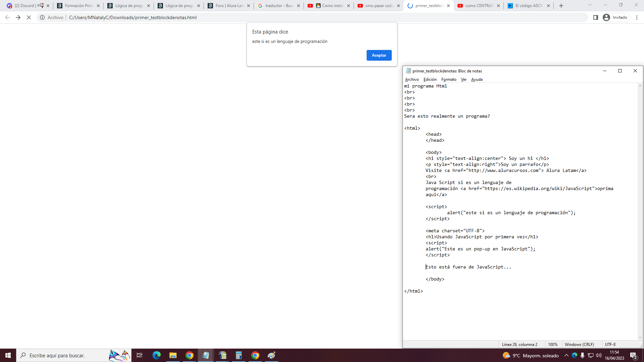Screen dimensions: 644x362
Task: Switch to the traductor Google search tab
Action: click(x=279, y=6)
